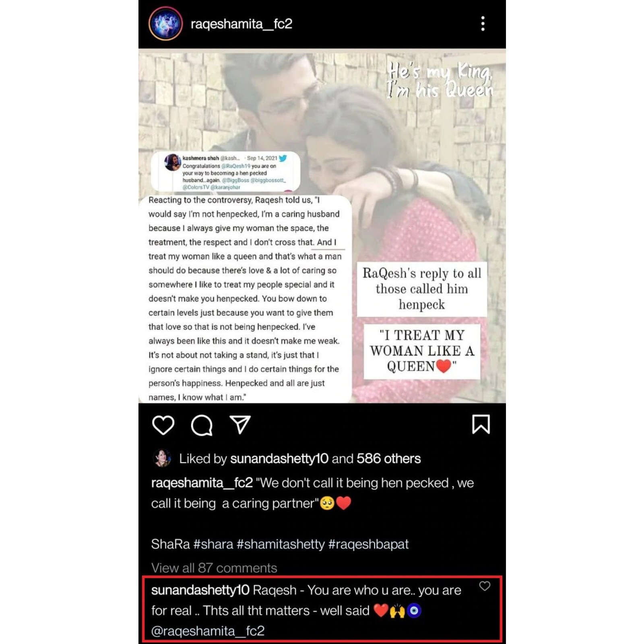Open sunandashetty10 liker avatar
This screenshot has height=644, width=644.
pos(162,458)
